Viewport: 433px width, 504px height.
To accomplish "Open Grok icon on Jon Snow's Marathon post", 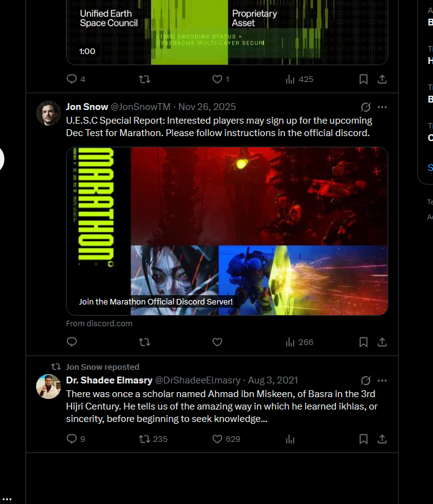I will 366,107.
